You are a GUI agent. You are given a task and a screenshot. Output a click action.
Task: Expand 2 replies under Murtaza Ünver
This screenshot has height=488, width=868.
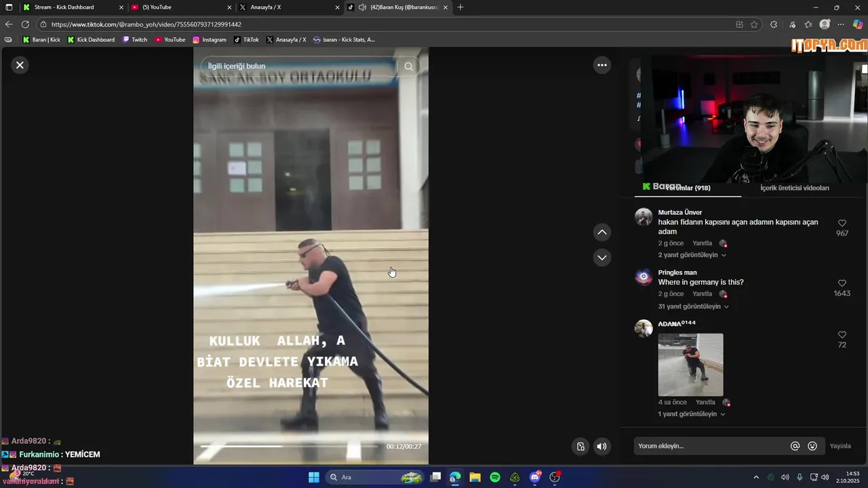pyautogui.click(x=692, y=255)
